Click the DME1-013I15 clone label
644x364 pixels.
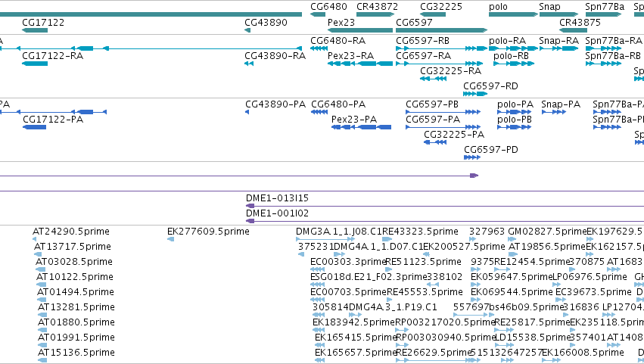click(x=277, y=198)
